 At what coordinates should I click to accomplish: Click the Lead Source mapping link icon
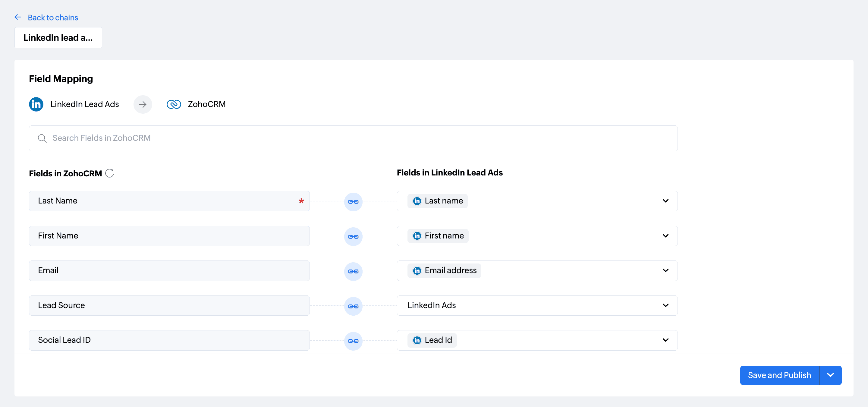(353, 306)
